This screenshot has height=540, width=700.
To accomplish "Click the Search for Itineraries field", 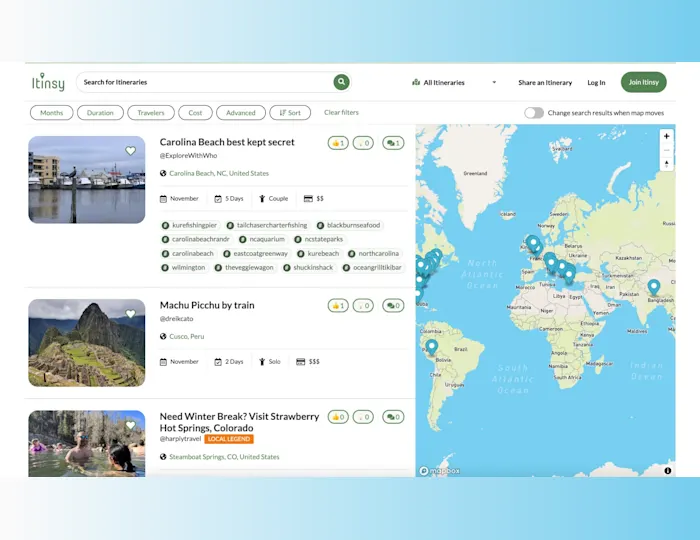I will 205,82.
